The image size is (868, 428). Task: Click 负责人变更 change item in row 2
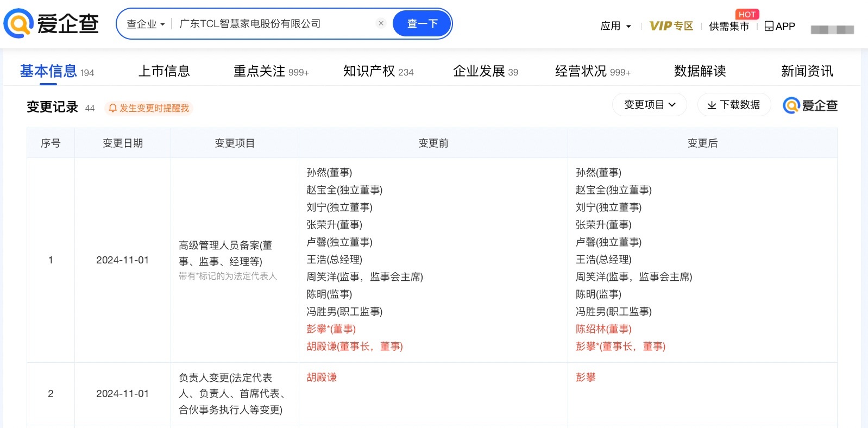click(232, 394)
